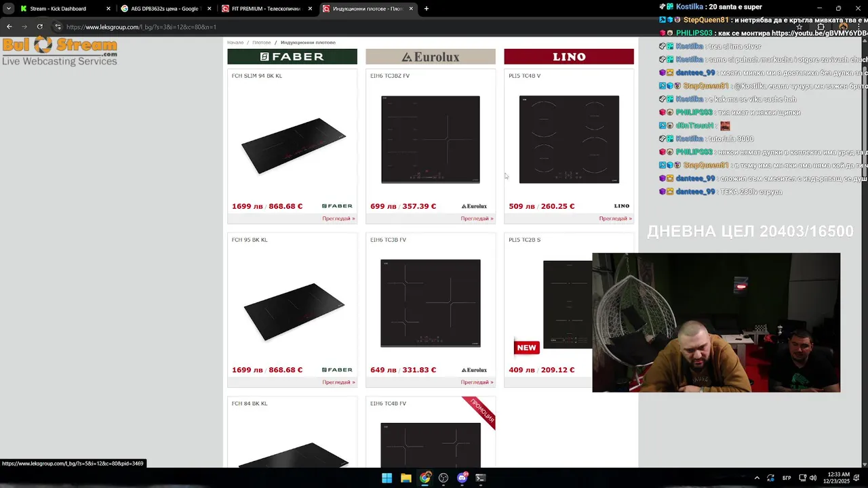Image resolution: width=868 pixels, height=488 pixels.
Task: Show hidden system tray icons
Action: tap(757, 478)
